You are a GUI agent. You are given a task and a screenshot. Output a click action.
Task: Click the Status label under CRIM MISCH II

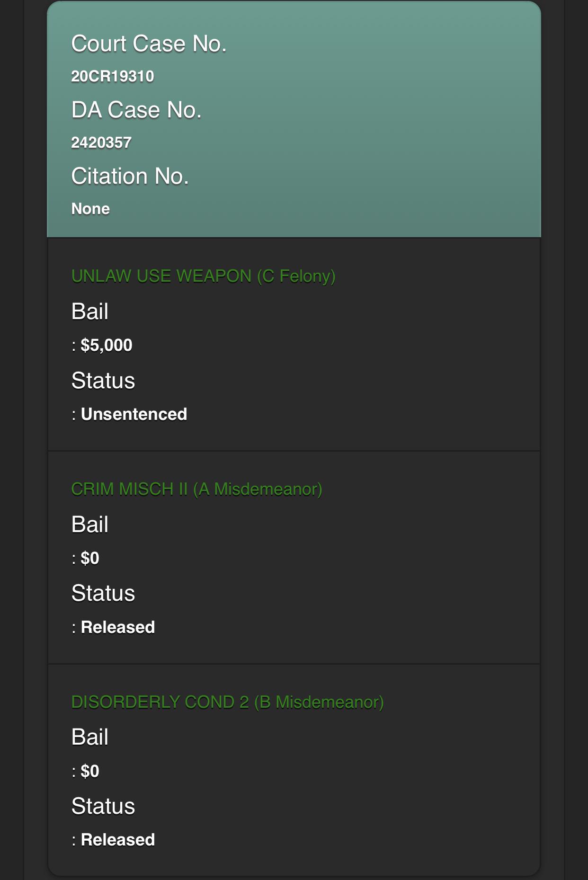click(x=103, y=594)
